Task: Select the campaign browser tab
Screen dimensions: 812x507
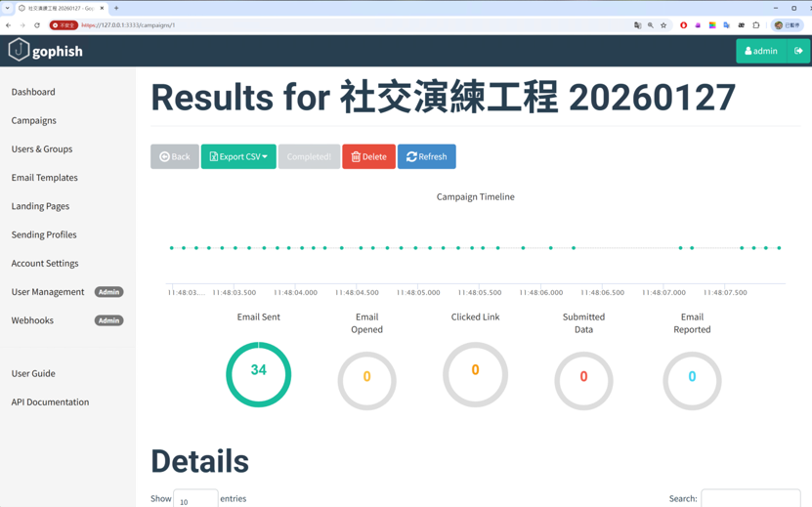Action: [x=62, y=8]
